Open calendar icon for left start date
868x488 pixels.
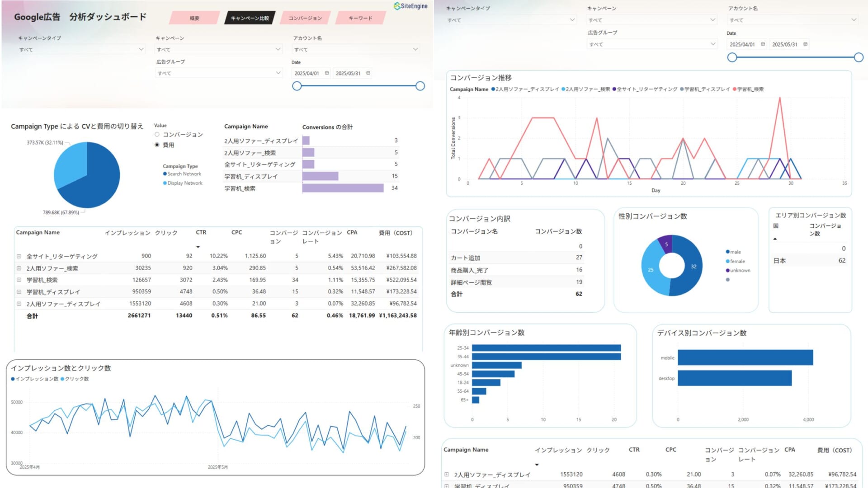coord(327,73)
